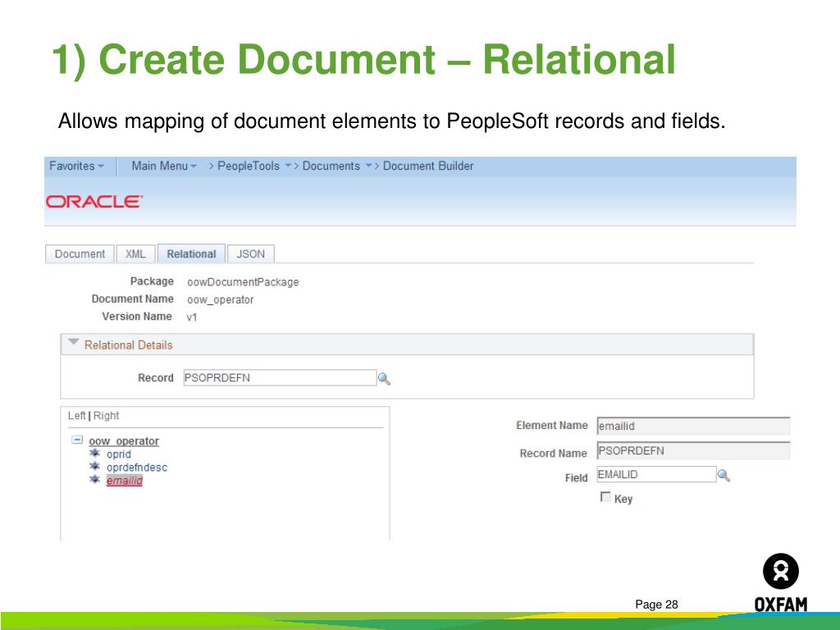Click the Document Builder breadcrumb link

[x=428, y=166]
